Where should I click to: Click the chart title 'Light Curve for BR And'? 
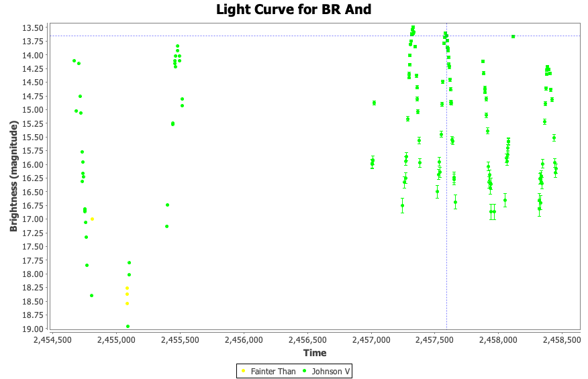pyautogui.click(x=293, y=9)
